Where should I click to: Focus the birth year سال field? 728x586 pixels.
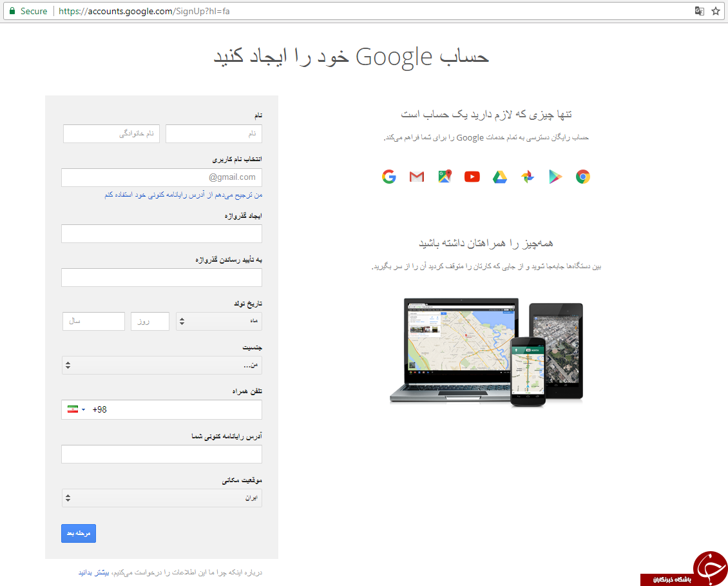(94, 321)
